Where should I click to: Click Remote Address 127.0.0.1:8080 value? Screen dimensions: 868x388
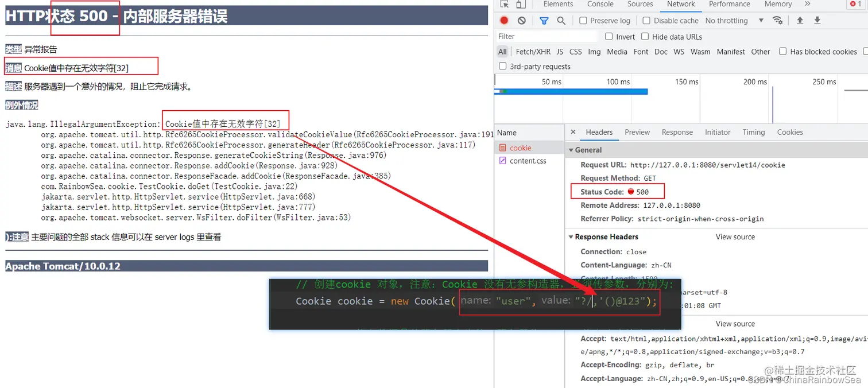click(672, 205)
